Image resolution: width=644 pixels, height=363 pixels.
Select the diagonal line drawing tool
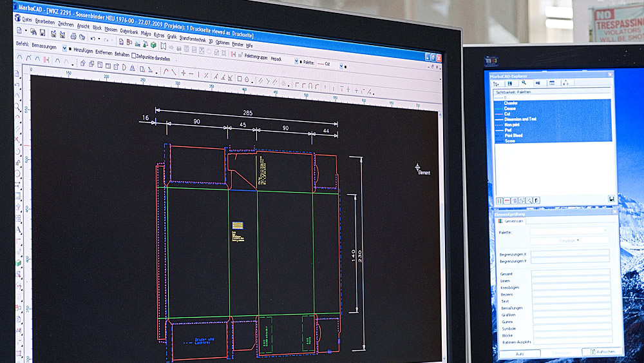tap(174, 72)
